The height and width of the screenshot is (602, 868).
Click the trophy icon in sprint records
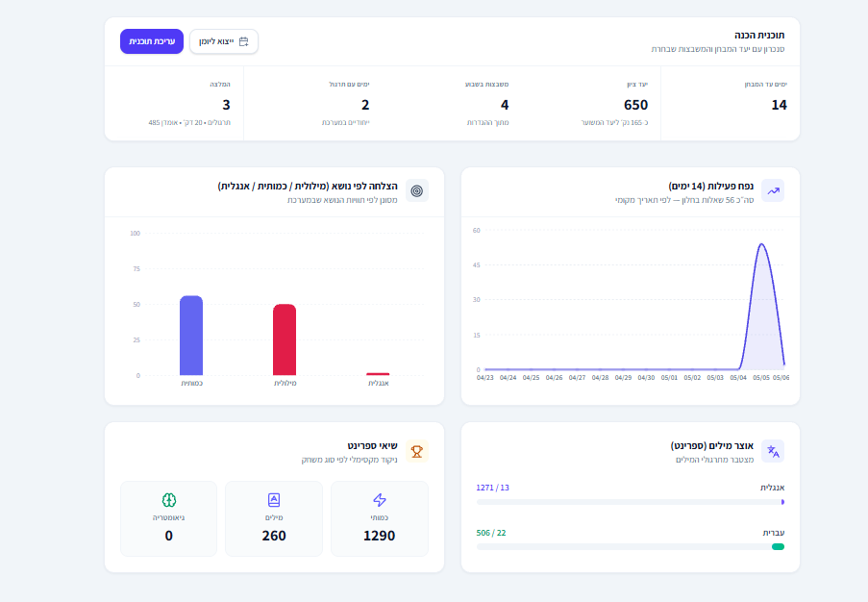click(x=417, y=451)
